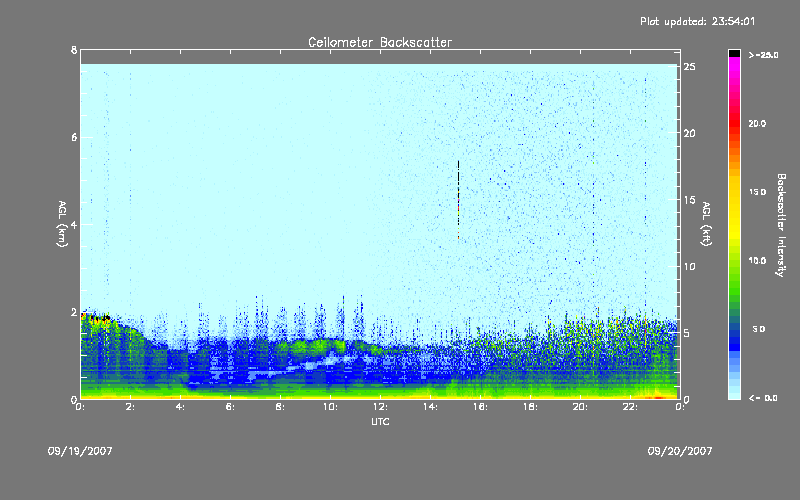800x500 pixels.
Task: Click the 'UTC' x-axis label
Action: pos(380,421)
